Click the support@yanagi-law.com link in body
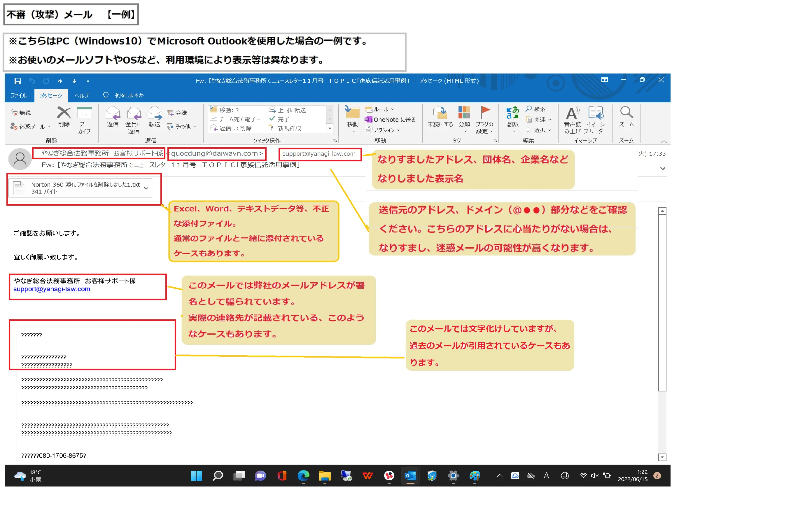 click(52, 289)
